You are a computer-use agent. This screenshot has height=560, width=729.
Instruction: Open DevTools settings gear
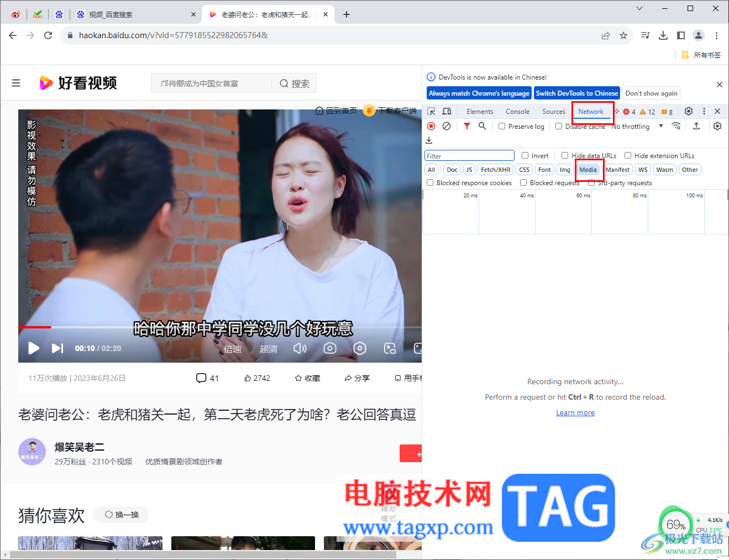(689, 111)
